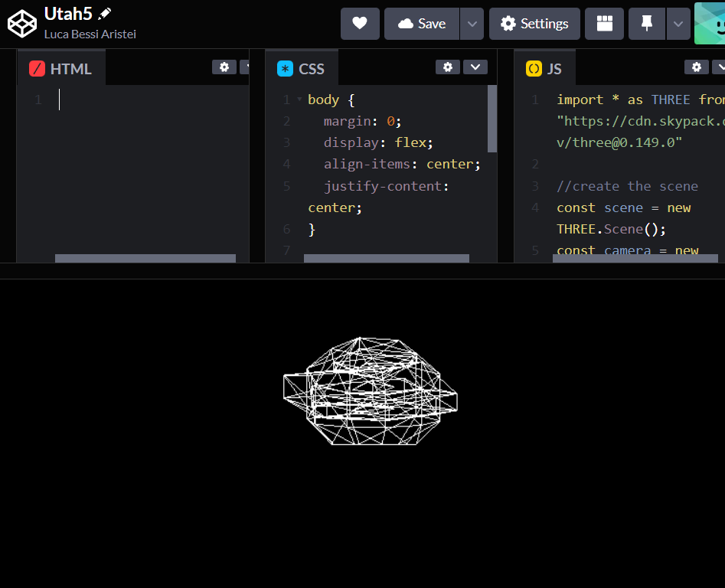This screenshot has width=725, height=588.
Task: Open CSS editor settings gear
Action: 448,67
